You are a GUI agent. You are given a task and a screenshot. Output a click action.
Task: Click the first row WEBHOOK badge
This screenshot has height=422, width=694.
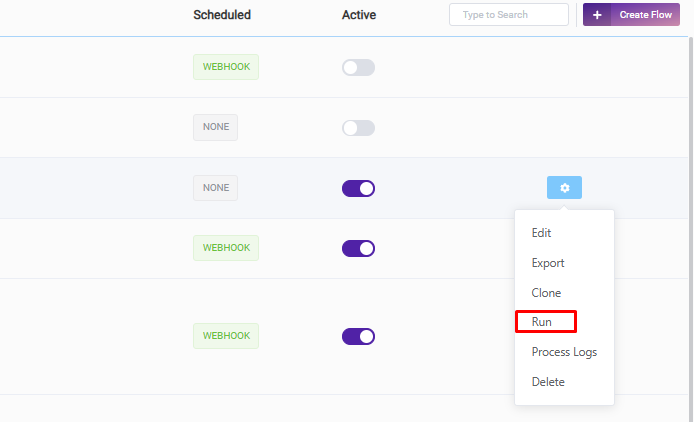[x=226, y=67]
